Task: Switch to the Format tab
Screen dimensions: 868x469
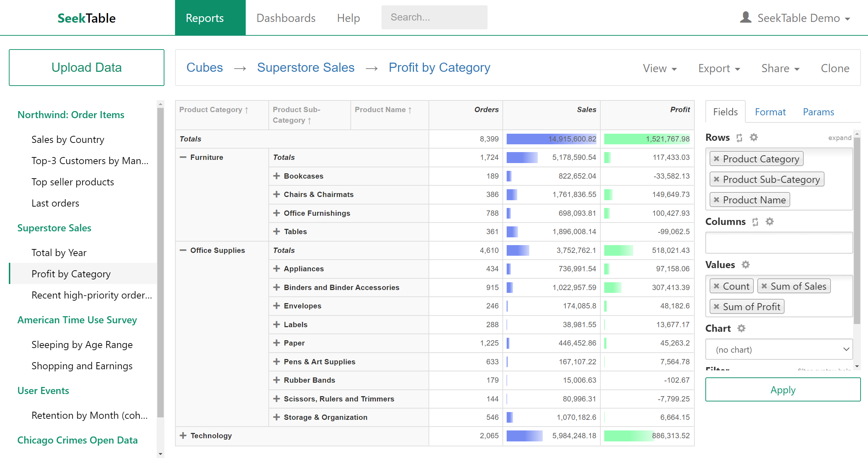Action: coord(770,112)
